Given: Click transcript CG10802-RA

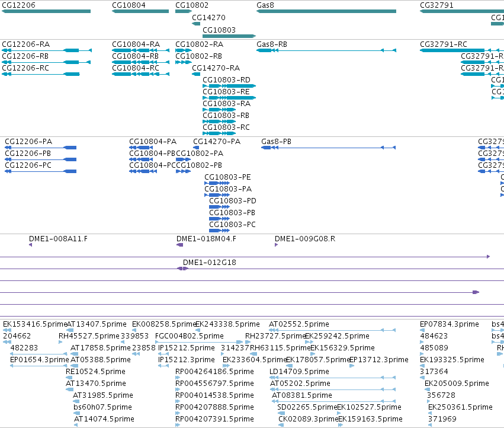Looking at the screenshot, I should point(184,50).
